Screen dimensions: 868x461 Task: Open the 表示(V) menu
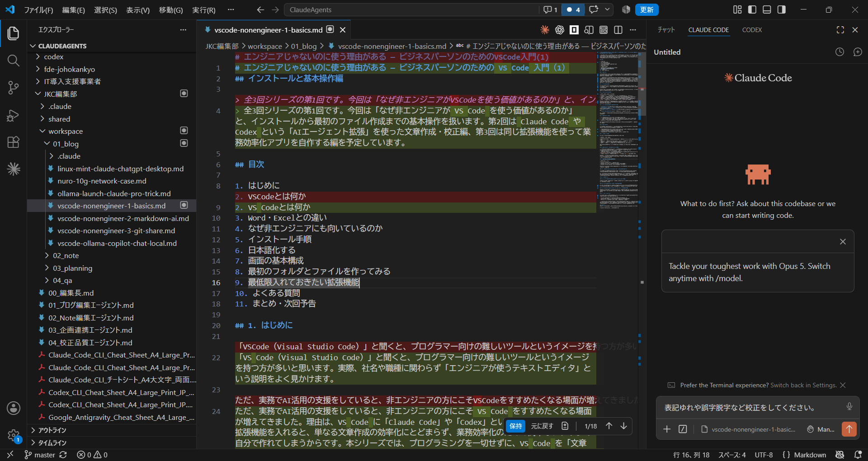(x=137, y=10)
